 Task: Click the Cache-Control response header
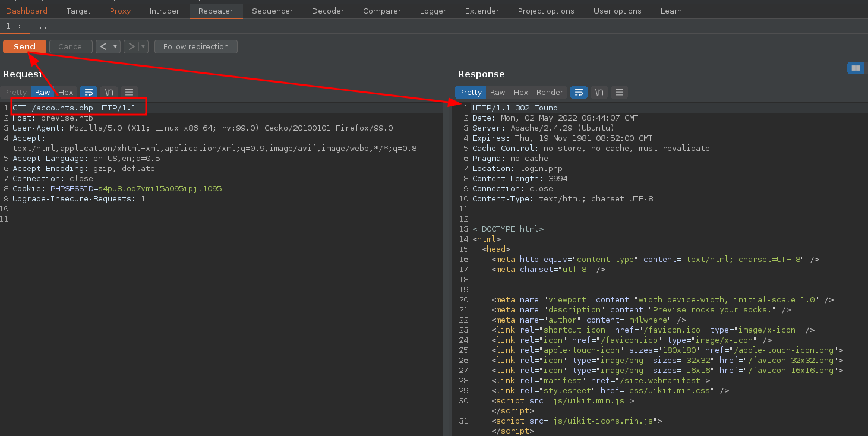591,149
